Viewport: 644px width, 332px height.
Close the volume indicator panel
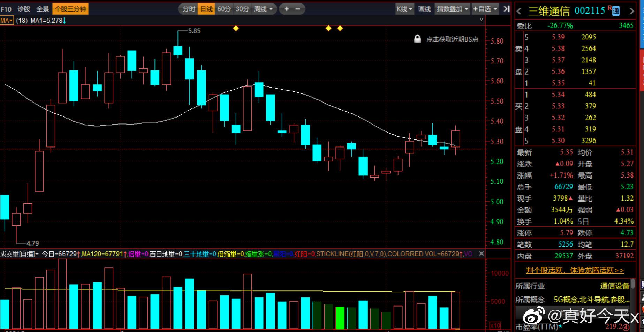(x=481, y=254)
